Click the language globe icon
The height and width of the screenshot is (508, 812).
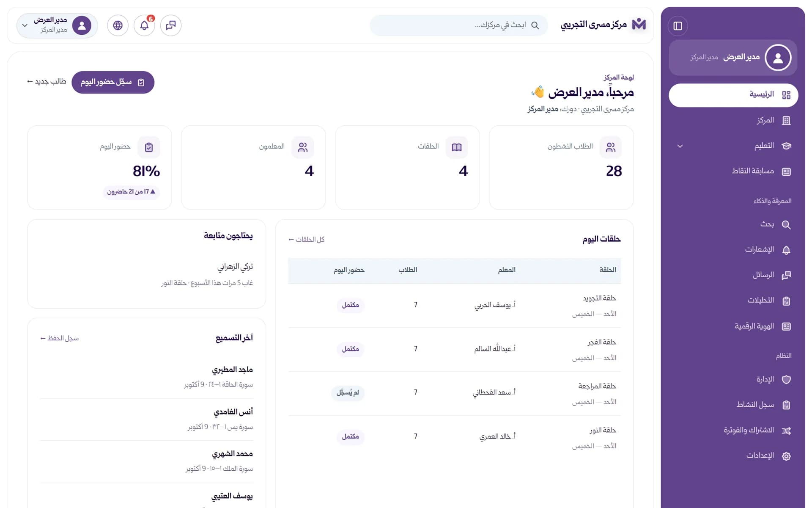pyautogui.click(x=118, y=25)
